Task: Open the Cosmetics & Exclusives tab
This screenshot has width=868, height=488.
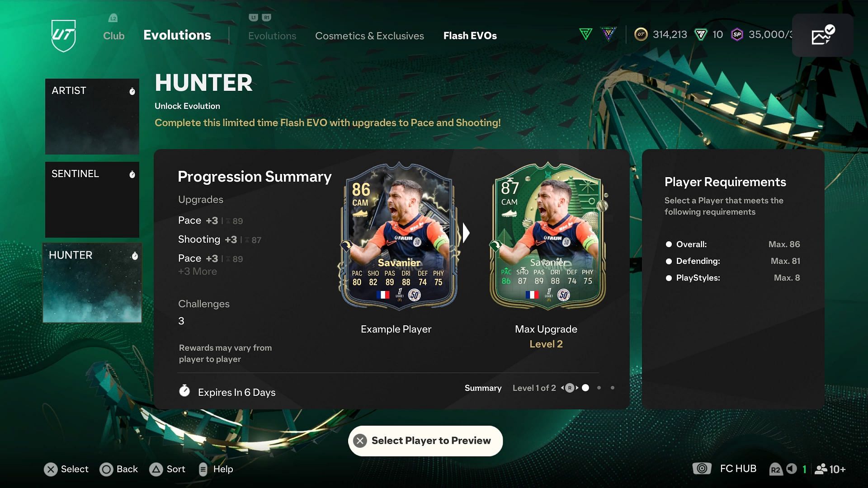Action: point(370,35)
